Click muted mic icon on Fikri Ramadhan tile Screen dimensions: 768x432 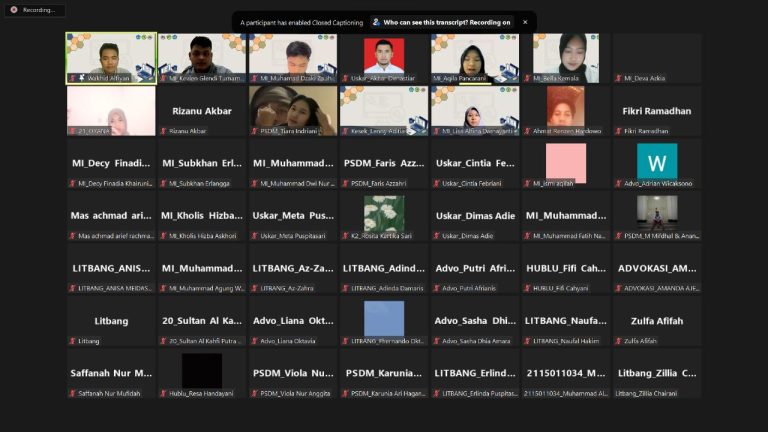tap(618, 131)
